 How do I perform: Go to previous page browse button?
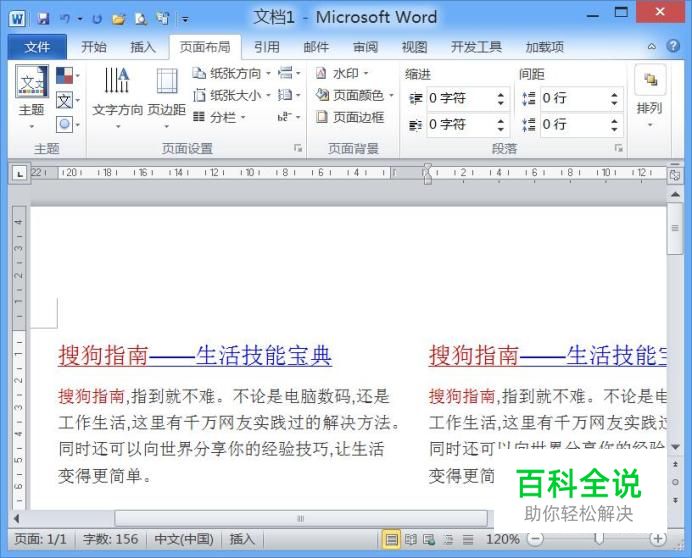tap(675, 464)
